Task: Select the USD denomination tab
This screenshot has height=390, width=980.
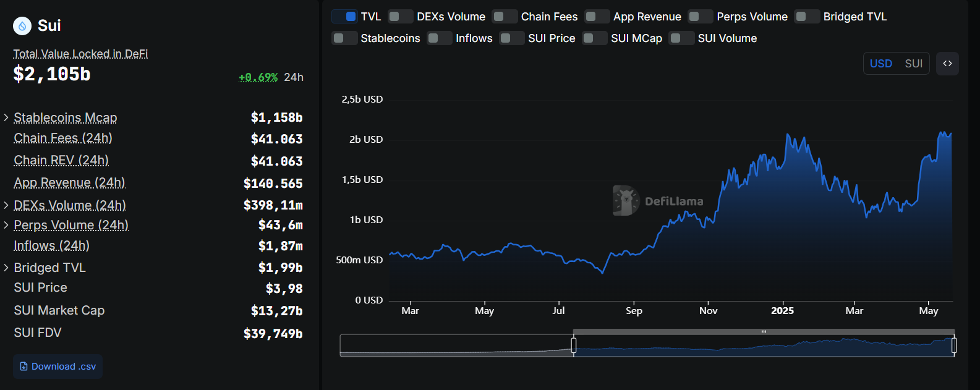Action: coord(880,64)
